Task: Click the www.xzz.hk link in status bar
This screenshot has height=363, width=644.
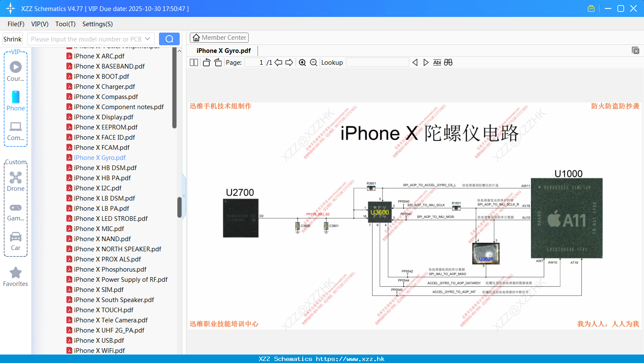Action: pos(350,359)
